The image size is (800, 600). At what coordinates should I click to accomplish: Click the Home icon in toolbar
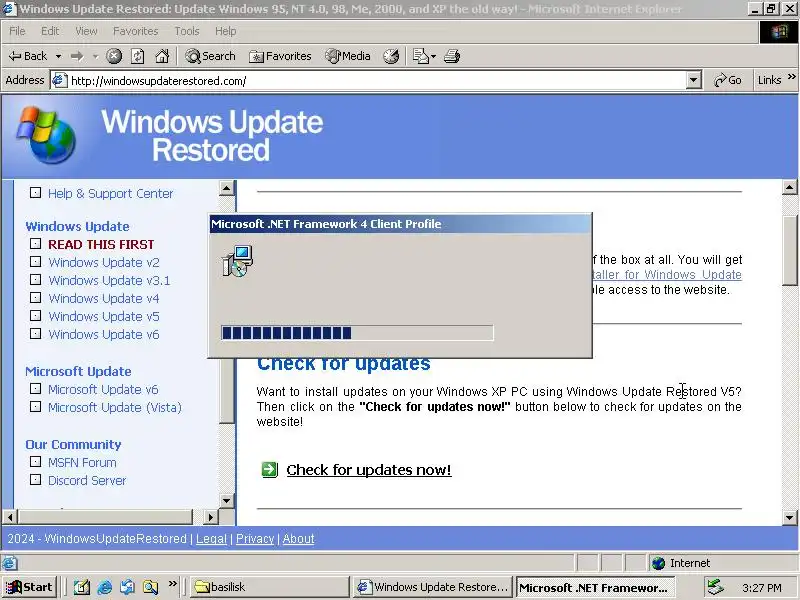[x=162, y=56]
